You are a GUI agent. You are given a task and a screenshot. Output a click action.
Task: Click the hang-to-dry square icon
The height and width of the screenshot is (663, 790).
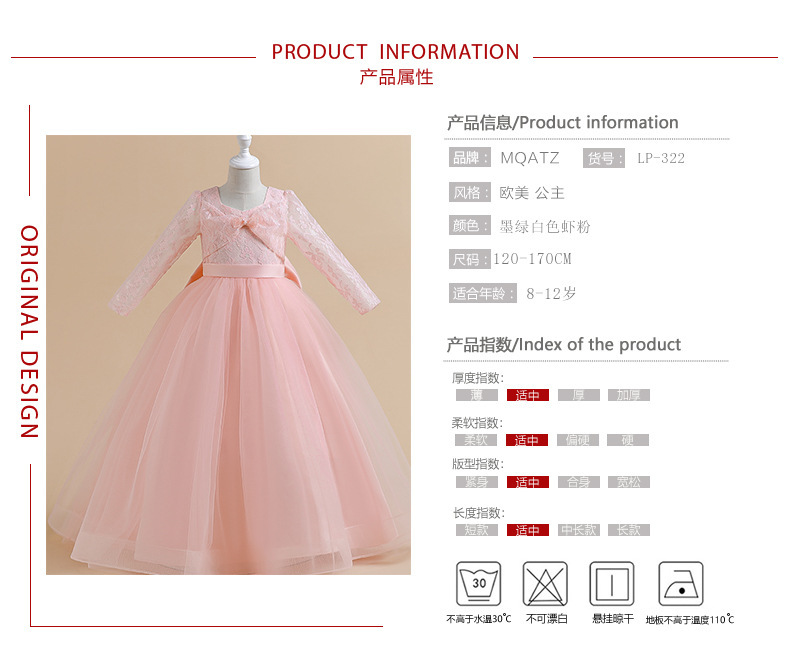pyautogui.click(x=612, y=583)
